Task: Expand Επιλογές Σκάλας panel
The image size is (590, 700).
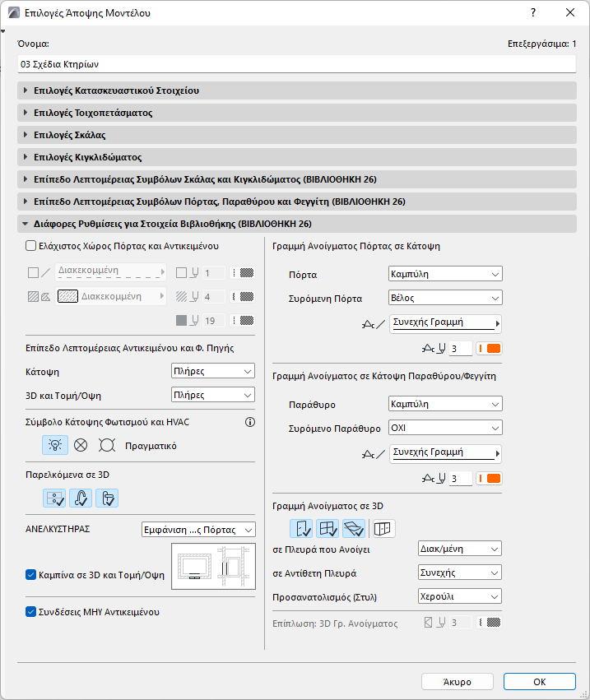Action: [297, 135]
